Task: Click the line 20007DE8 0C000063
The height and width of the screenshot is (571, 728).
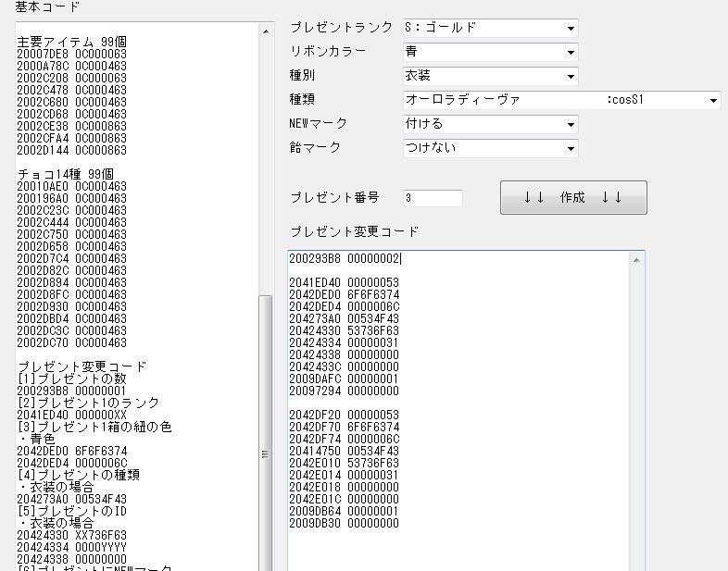Action: pos(72,55)
